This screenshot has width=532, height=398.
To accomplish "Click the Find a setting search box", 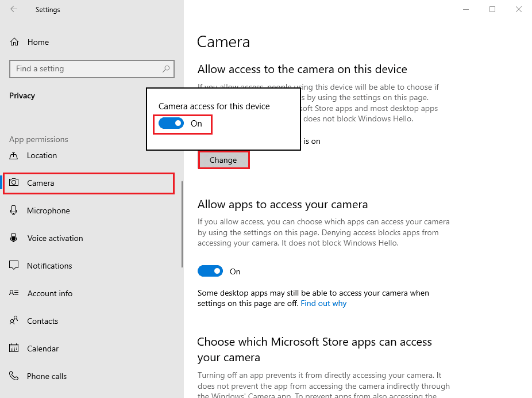I will click(92, 69).
